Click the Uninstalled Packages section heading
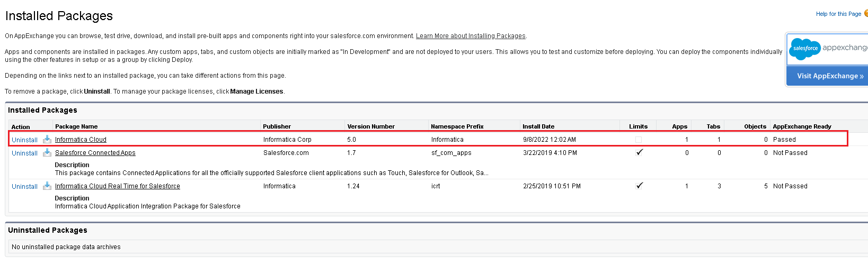 [48, 230]
